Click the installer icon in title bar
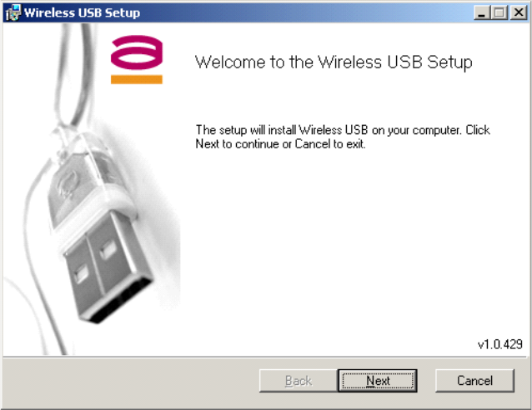This screenshot has width=532, height=410. point(13,12)
